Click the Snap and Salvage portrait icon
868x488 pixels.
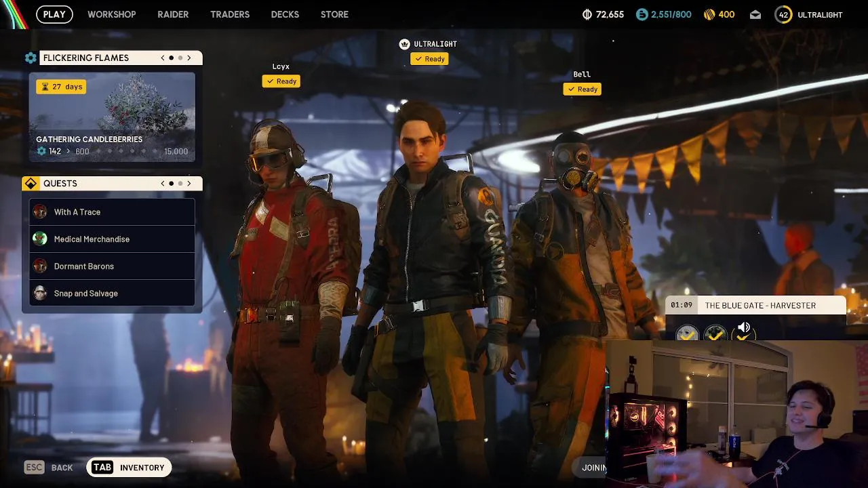click(40, 293)
